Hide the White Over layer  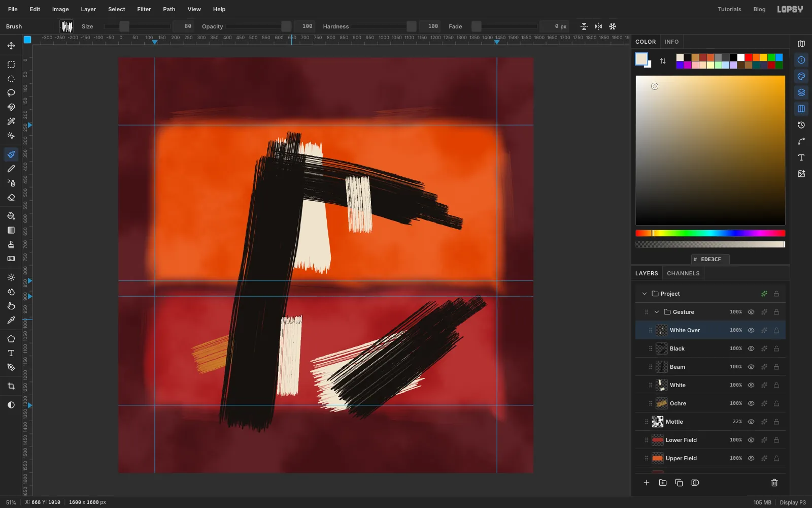(x=751, y=330)
